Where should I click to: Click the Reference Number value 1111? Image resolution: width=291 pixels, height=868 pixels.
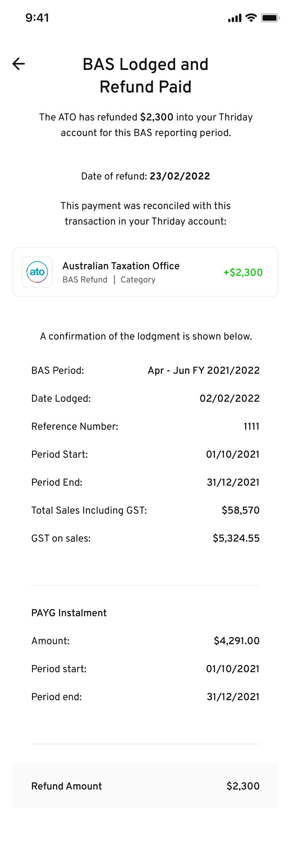[x=251, y=427]
